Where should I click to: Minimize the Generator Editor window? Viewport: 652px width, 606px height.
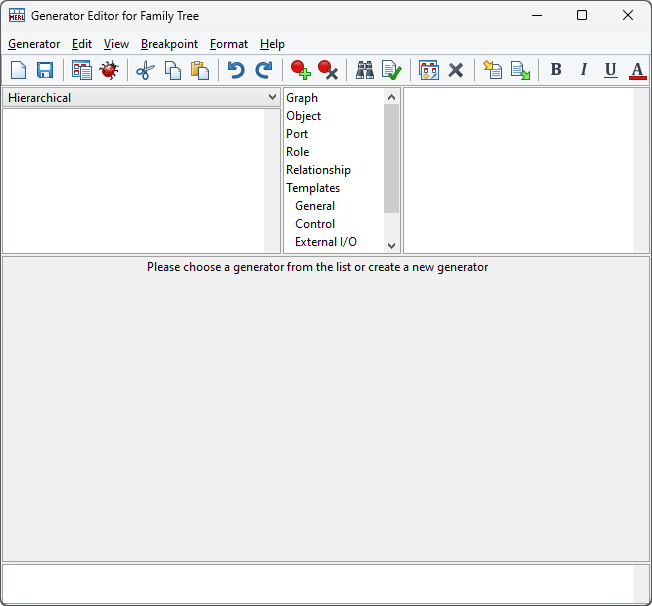click(x=537, y=15)
